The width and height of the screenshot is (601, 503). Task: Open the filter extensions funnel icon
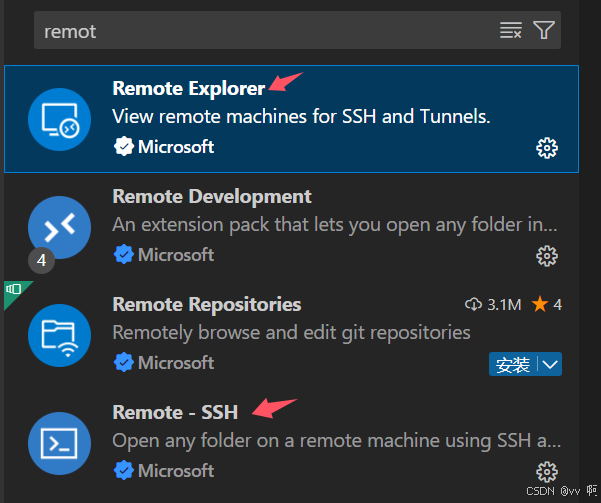(544, 30)
